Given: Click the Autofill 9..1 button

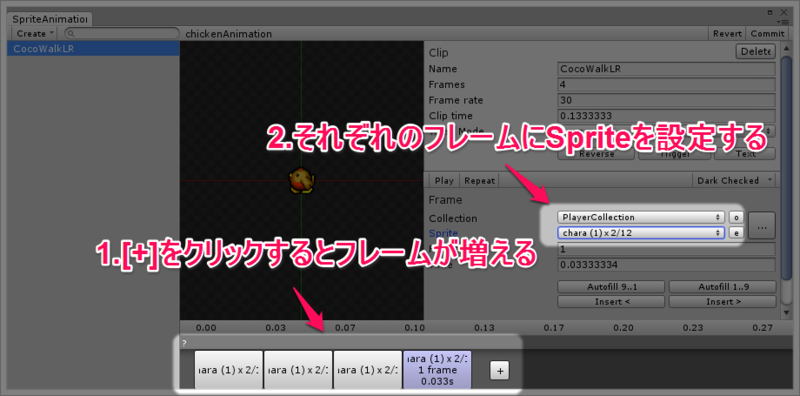Looking at the screenshot, I should pos(611,287).
